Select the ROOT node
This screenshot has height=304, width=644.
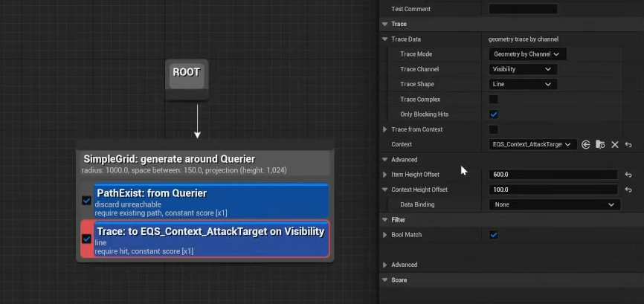click(x=186, y=74)
